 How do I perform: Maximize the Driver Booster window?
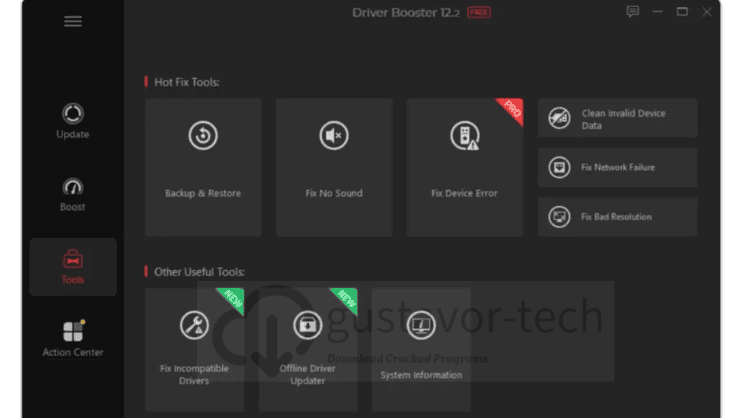[x=682, y=11]
